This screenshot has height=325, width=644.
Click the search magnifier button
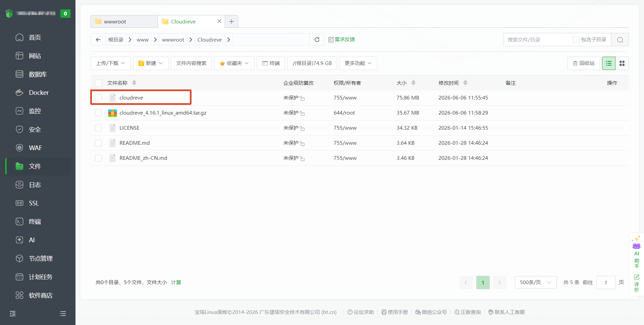[x=620, y=40]
